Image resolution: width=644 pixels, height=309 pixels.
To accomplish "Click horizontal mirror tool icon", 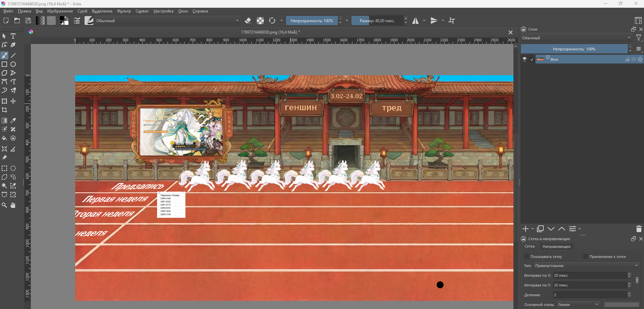I will click(x=415, y=21).
